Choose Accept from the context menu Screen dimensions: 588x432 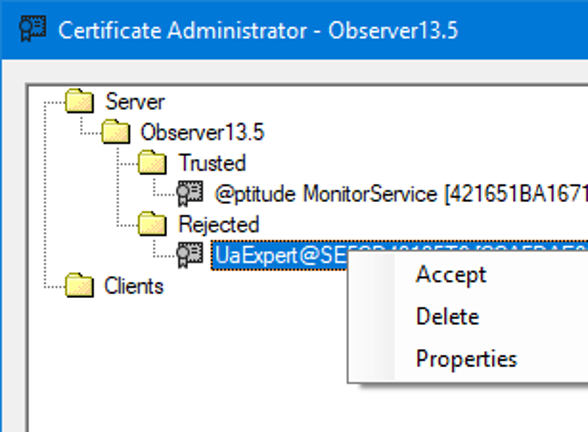[451, 275]
